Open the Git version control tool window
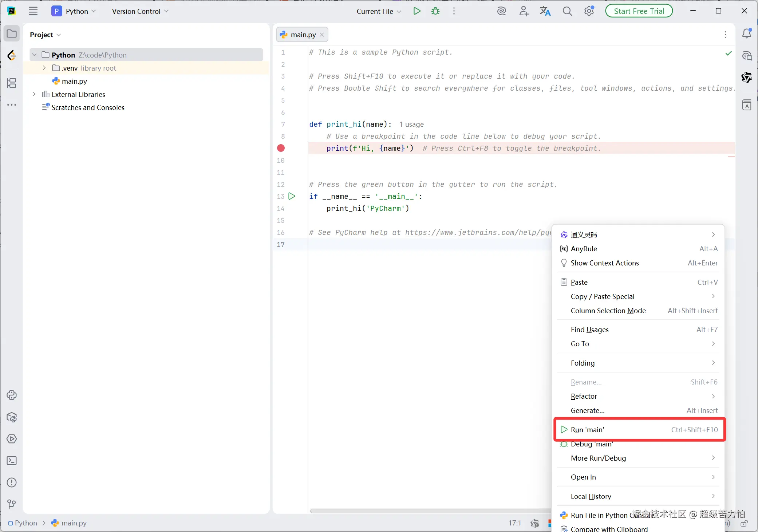The height and width of the screenshot is (532, 758). pyautogui.click(x=12, y=504)
